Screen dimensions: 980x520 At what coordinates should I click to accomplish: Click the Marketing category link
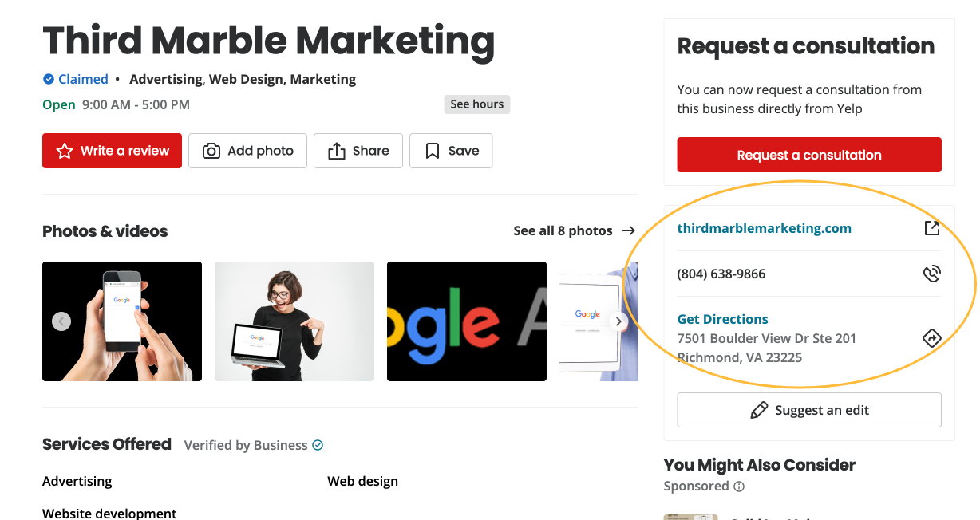[323, 79]
